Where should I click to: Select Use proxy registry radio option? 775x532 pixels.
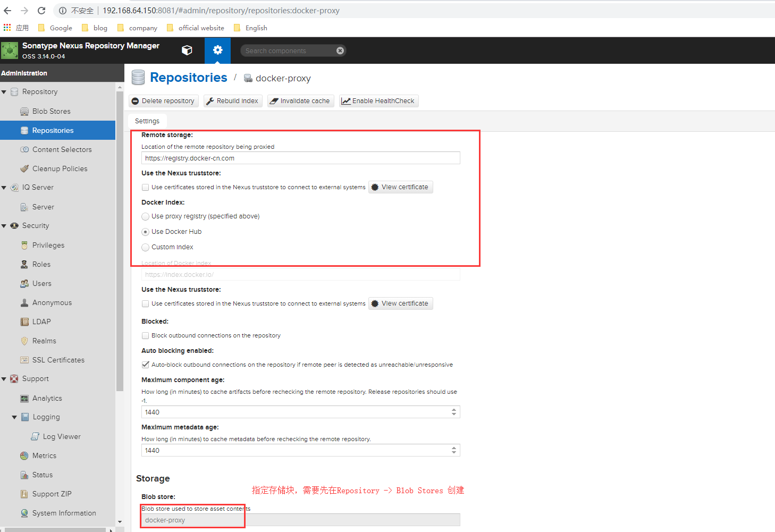click(x=145, y=216)
